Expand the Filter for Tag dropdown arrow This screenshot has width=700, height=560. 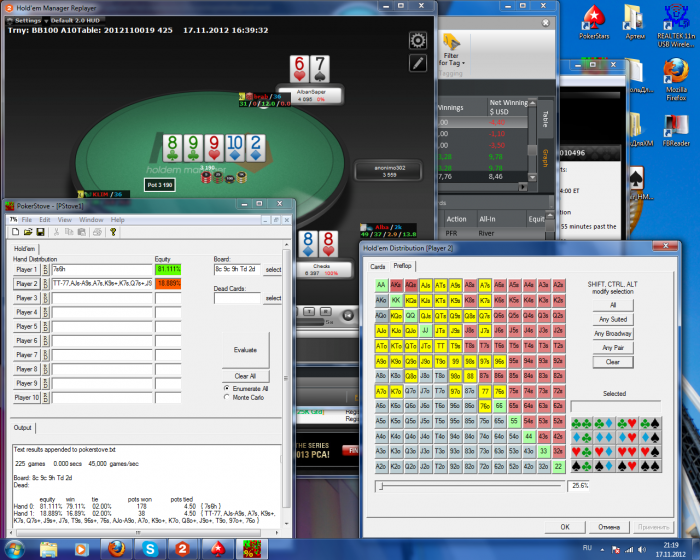463,63
